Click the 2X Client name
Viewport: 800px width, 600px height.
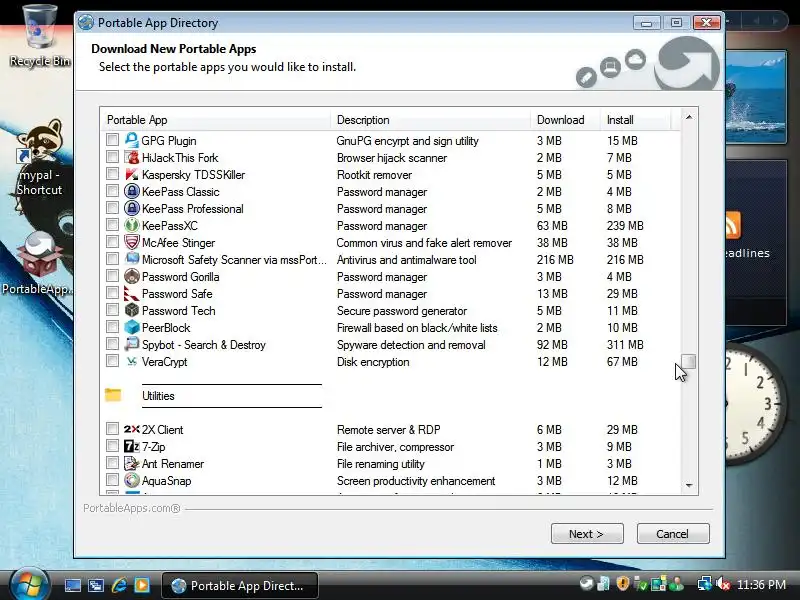coord(162,430)
